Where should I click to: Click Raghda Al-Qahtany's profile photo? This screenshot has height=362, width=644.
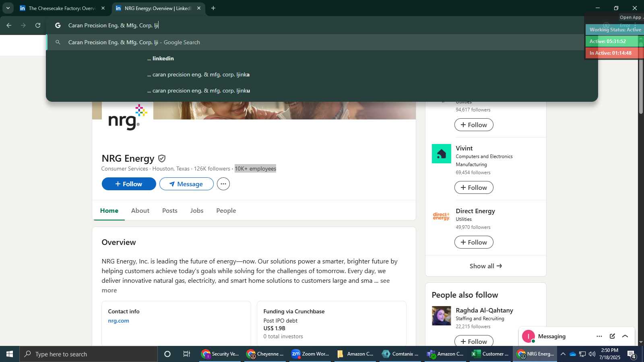pyautogui.click(x=442, y=316)
